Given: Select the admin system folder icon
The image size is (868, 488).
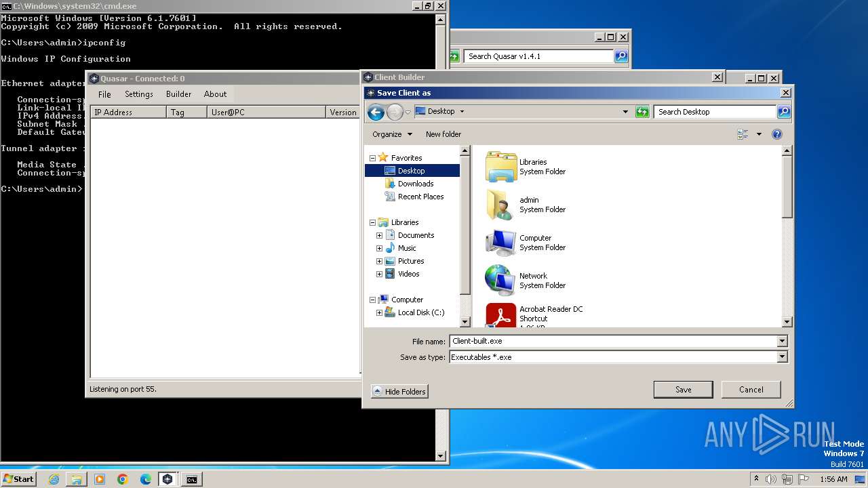Looking at the screenshot, I should (501, 205).
